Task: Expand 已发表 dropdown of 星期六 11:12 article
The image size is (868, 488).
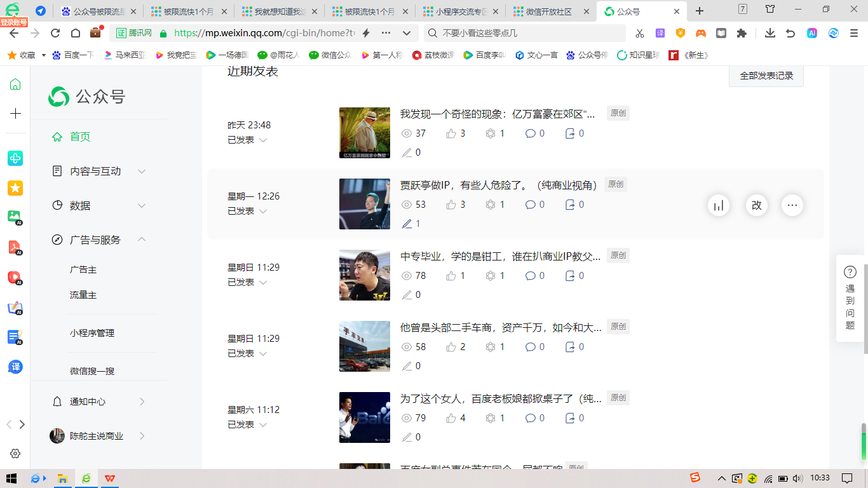Action: coord(262,424)
